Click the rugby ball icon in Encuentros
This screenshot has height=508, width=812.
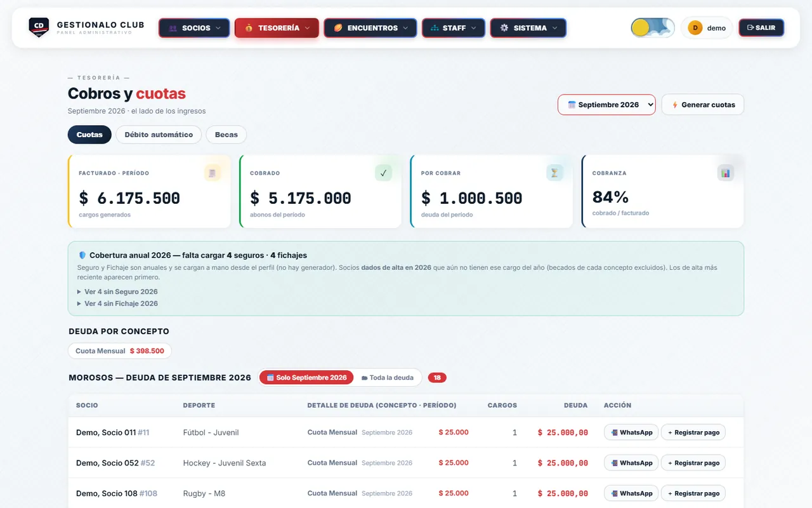pos(338,28)
